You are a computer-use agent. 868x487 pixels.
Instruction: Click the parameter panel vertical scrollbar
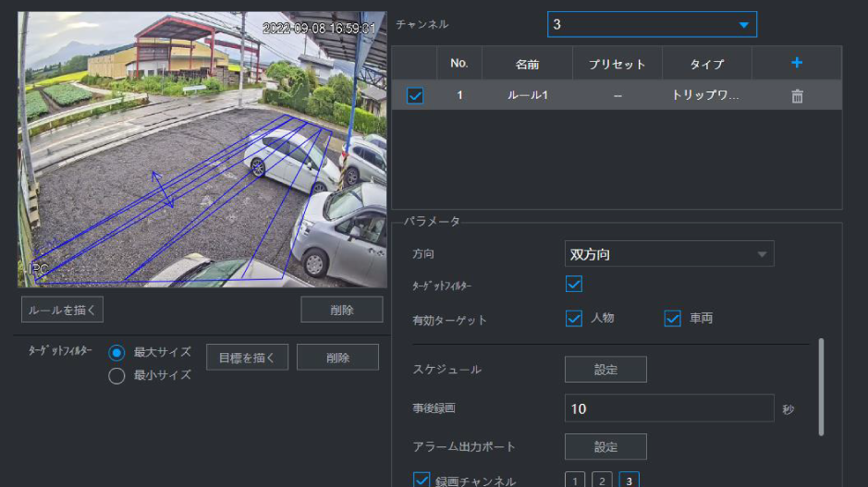[x=821, y=386]
